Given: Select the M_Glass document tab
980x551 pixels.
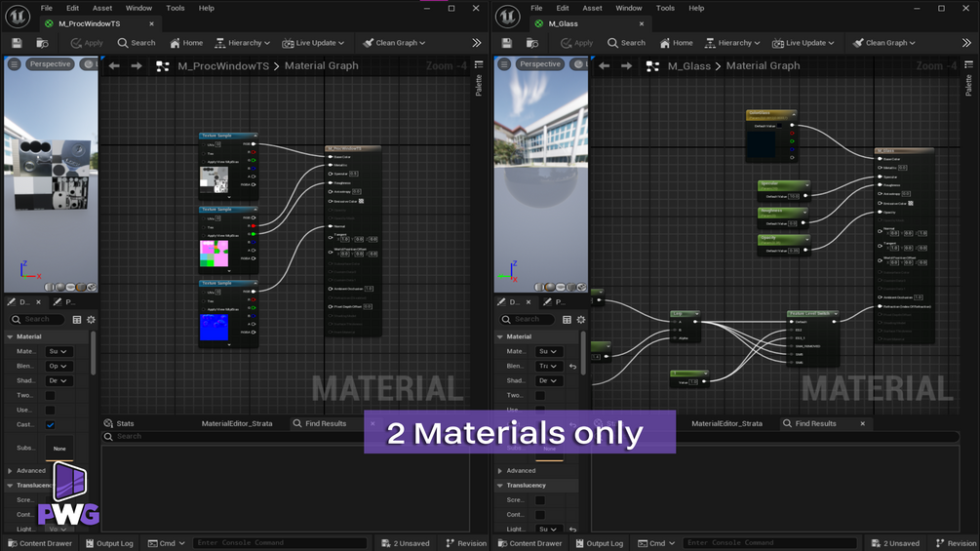Looking at the screenshot, I should 590,23.
